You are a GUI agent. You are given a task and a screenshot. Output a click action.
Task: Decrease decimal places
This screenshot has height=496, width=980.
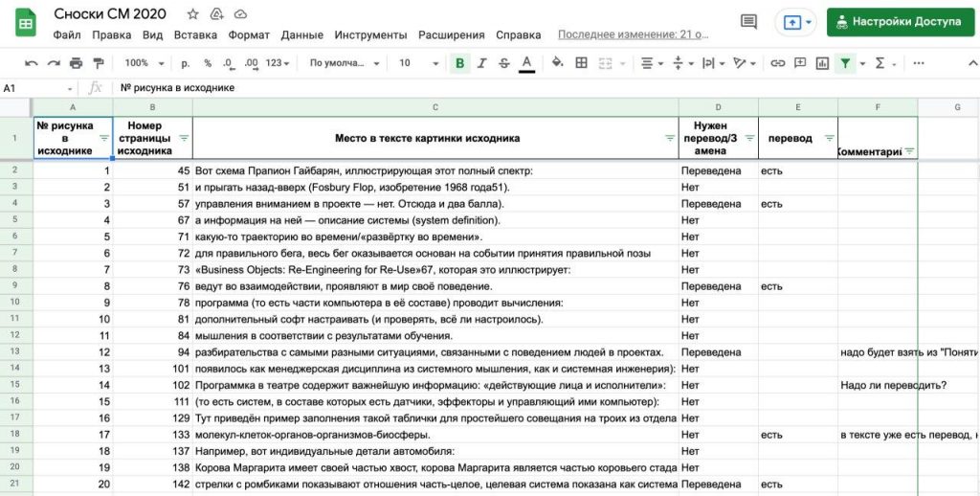[228, 63]
